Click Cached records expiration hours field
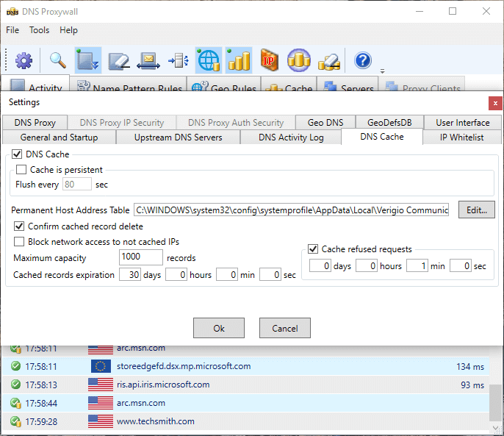 (x=176, y=275)
